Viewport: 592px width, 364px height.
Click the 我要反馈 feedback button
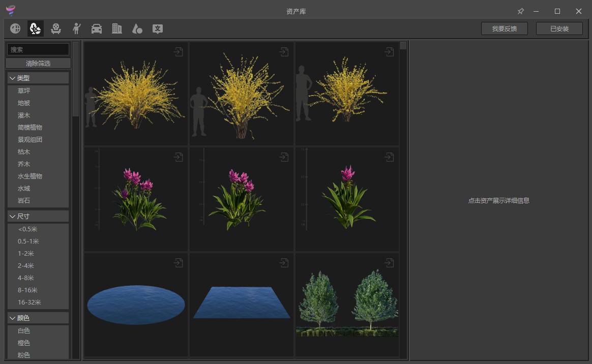[505, 28]
